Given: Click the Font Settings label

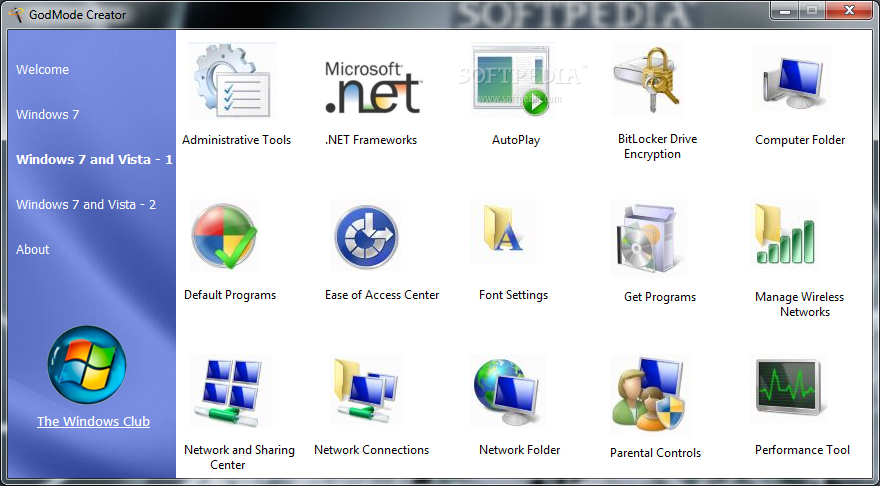Looking at the screenshot, I should 514,295.
